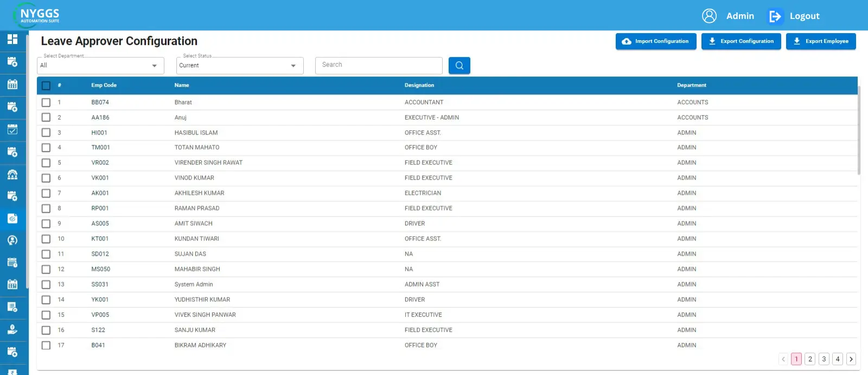
Task: Click the Leave Approver Configuration page title
Action: coord(119,41)
